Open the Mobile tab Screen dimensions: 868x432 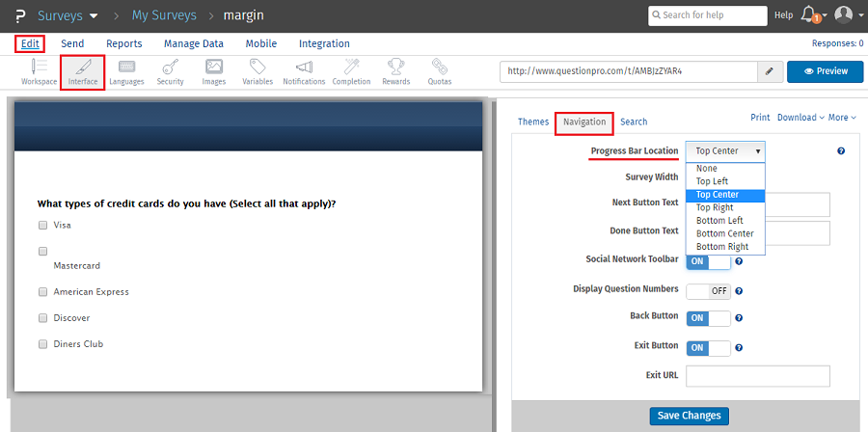[261, 43]
